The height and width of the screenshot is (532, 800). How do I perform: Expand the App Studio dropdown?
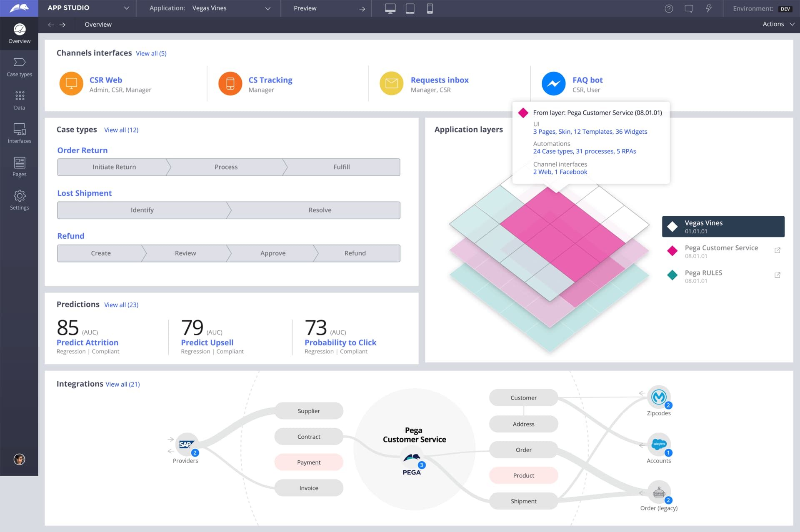[126, 8]
